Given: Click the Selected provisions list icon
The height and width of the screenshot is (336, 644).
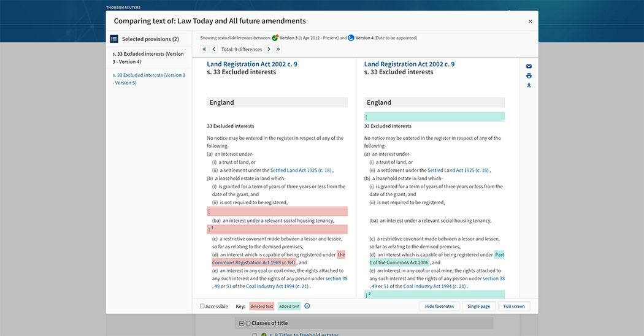Looking at the screenshot, I should (x=114, y=39).
